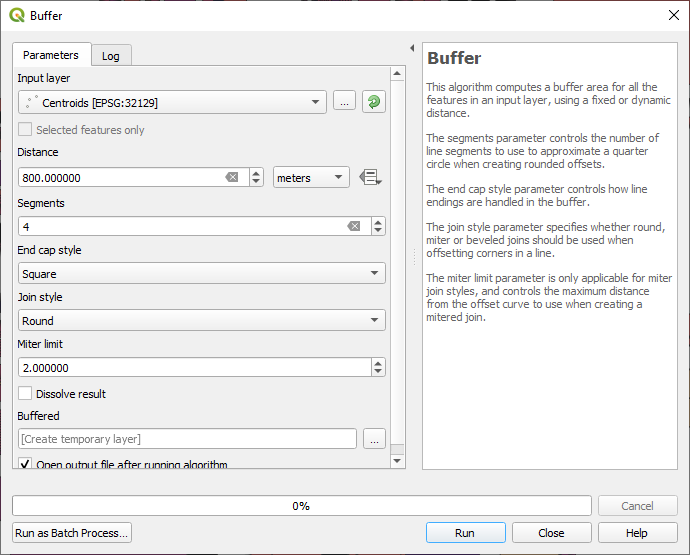Open the Input layer Centroids dropdown
The height and width of the screenshot is (555, 690).
click(x=172, y=102)
